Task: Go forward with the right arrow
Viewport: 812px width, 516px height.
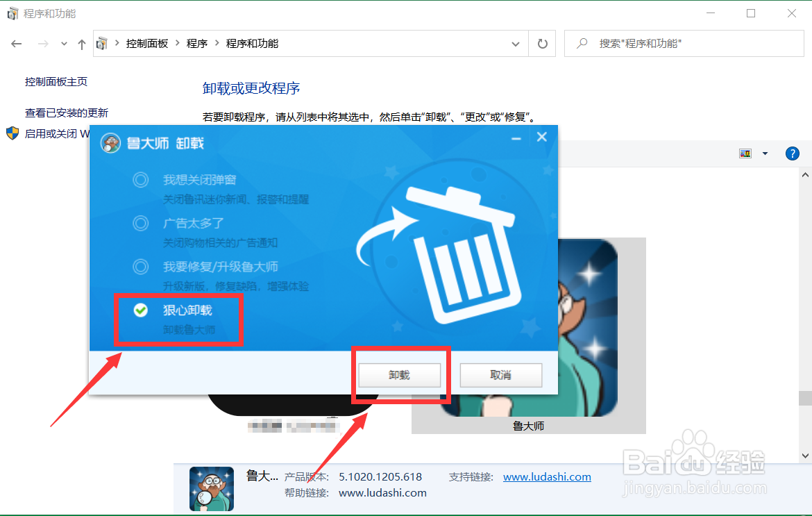Action: click(x=43, y=44)
